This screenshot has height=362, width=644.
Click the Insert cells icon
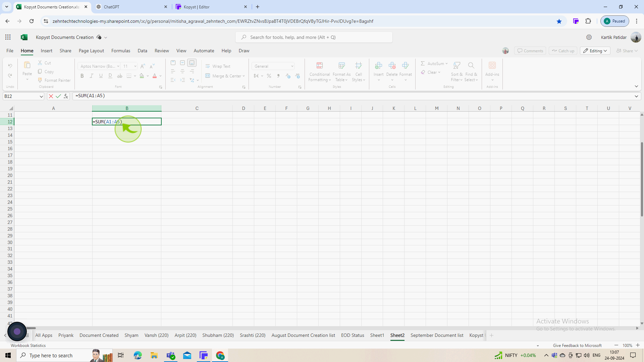(x=379, y=65)
